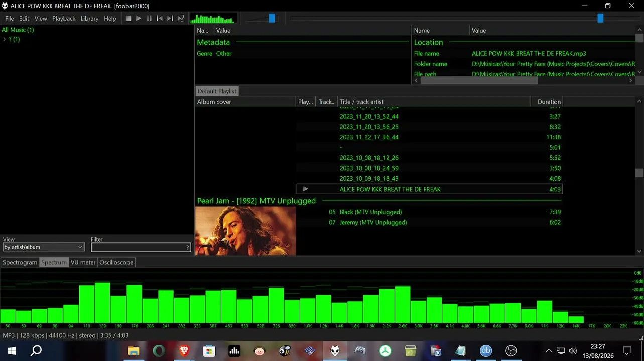The image size is (644, 361).
Task: Select Jeremy (MTV Unplugged) track
Action: coord(429,222)
